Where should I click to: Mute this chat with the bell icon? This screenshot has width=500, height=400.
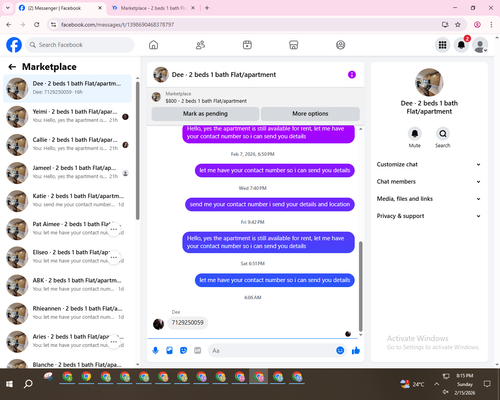[415, 134]
